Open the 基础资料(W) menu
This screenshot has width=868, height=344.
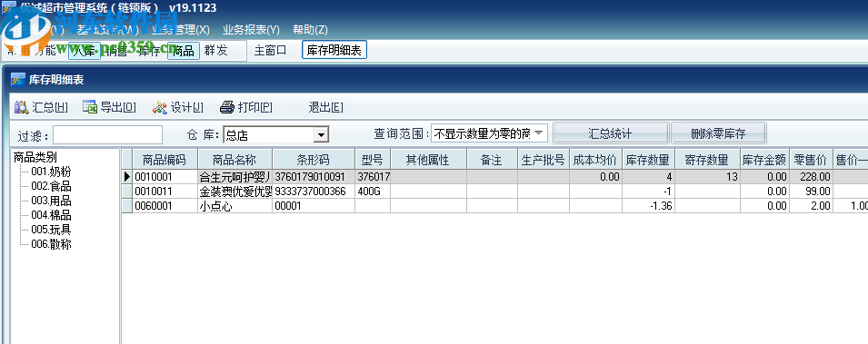[x=108, y=29]
